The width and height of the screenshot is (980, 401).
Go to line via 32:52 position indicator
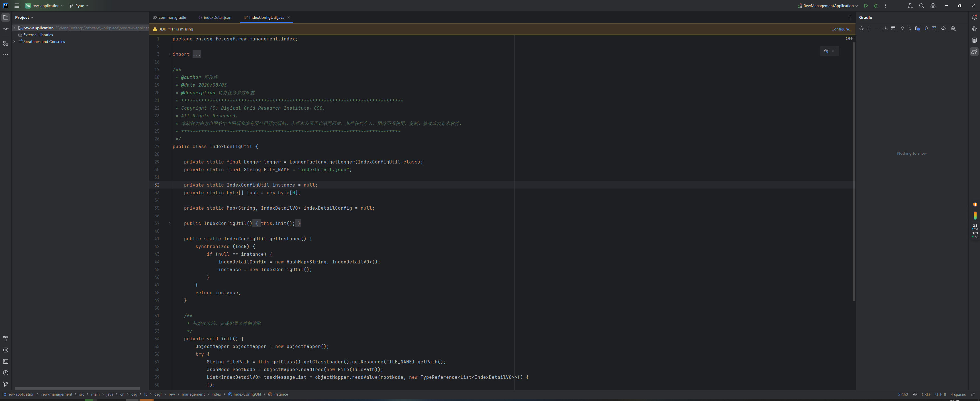coord(903,394)
